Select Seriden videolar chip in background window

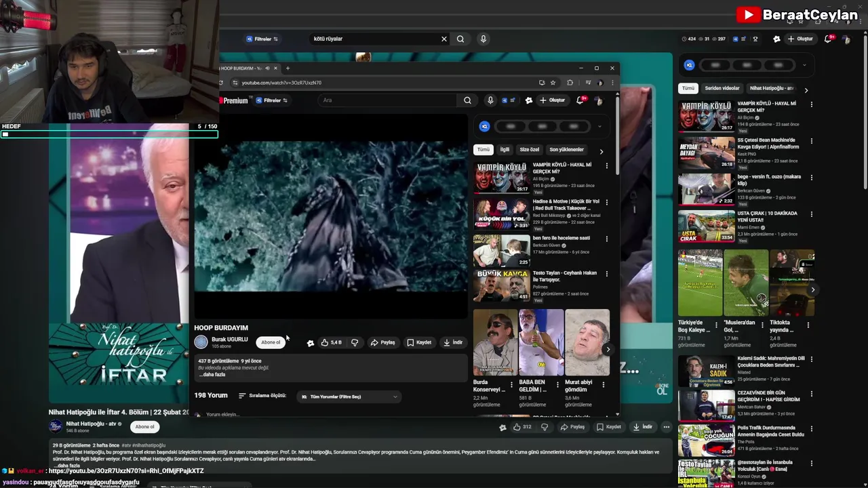722,88
